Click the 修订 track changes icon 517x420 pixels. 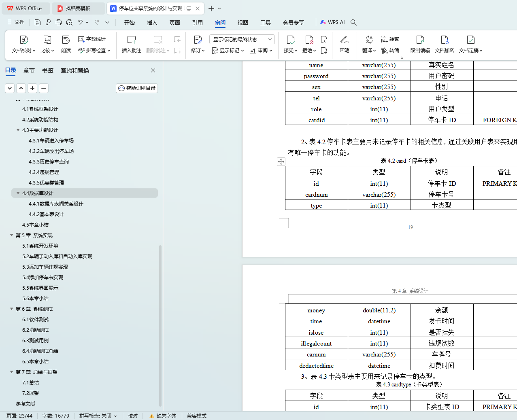tap(198, 40)
